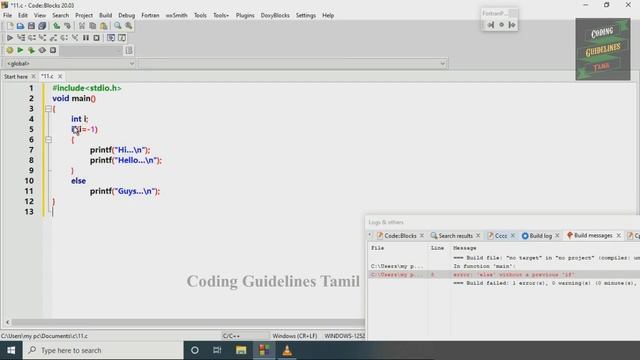640x360 pixels.
Task: Click the Cut toolbar icon
Action: [x=82, y=26]
